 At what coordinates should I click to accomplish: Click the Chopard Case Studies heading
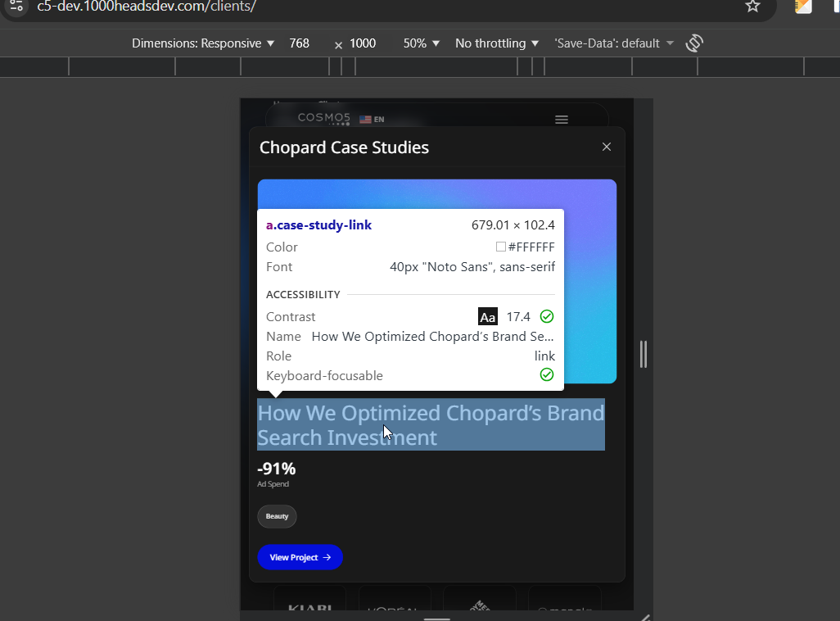[344, 147]
